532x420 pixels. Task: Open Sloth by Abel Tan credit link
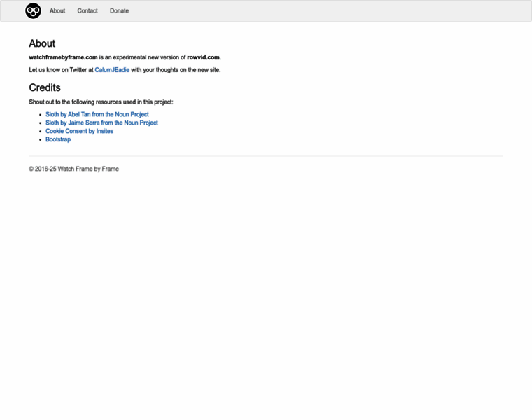[x=97, y=114]
